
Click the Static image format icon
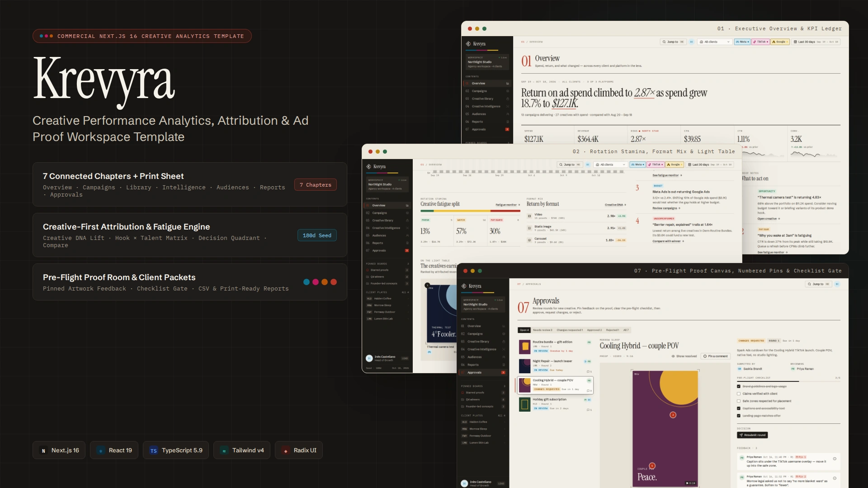click(x=529, y=228)
